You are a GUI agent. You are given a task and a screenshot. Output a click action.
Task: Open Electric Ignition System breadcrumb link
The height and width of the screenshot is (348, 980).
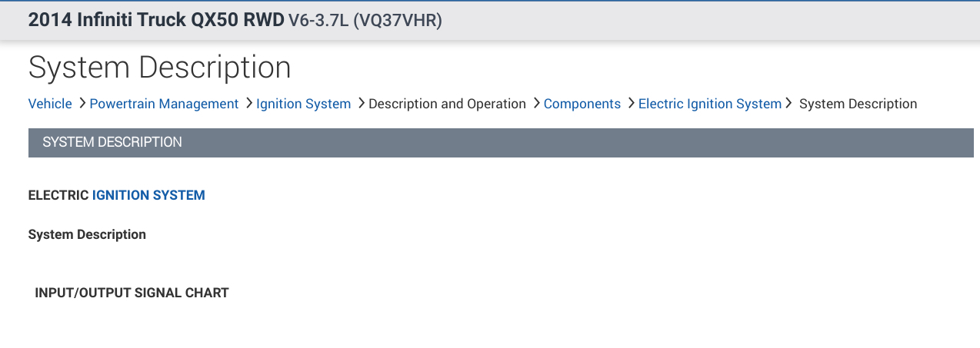709,104
